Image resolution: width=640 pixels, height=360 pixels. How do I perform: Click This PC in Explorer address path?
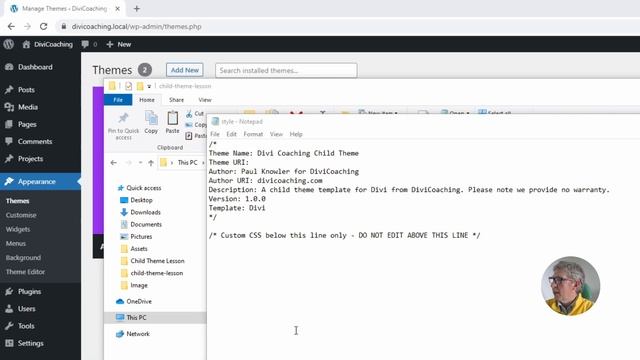(x=187, y=162)
